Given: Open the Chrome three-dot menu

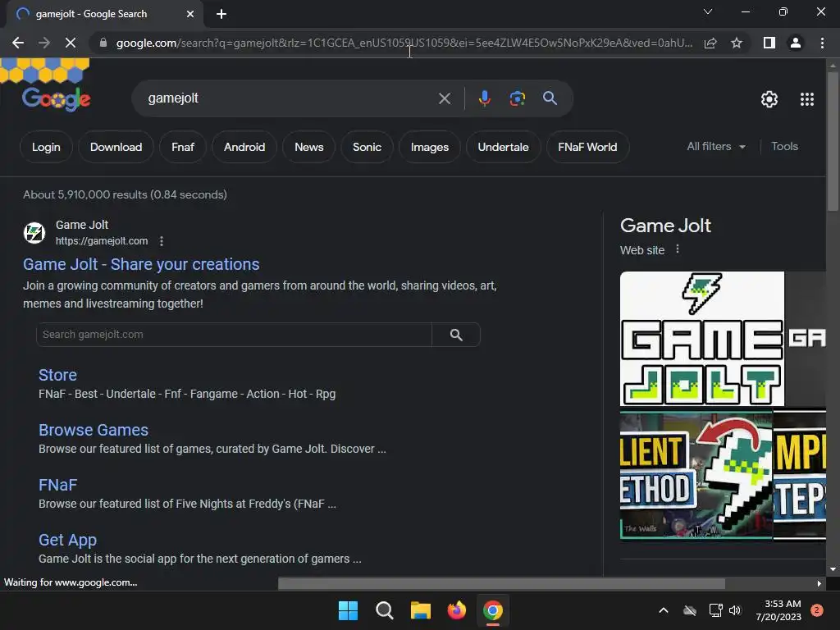Looking at the screenshot, I should 822,43.
